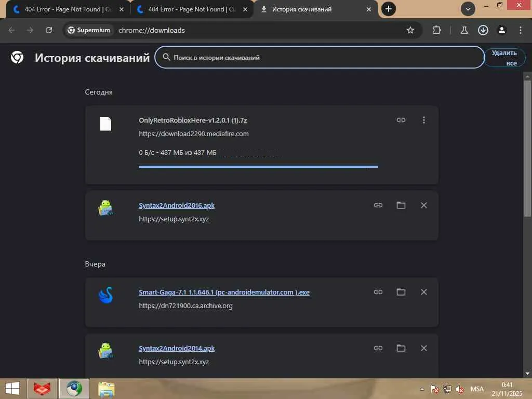This screenshot has height=399, width=532.
Task: Open the downloads toolbar bubble
Action: pos(483,30)
